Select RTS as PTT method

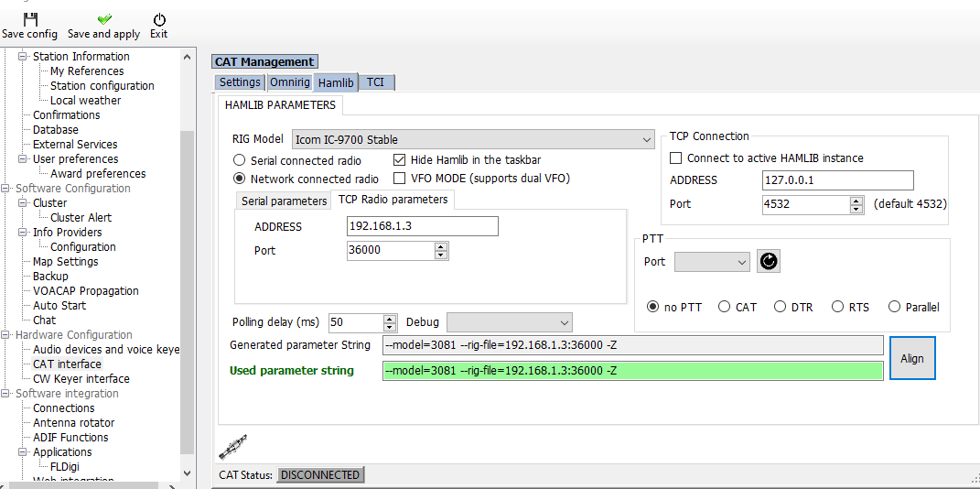coord(837,307)
